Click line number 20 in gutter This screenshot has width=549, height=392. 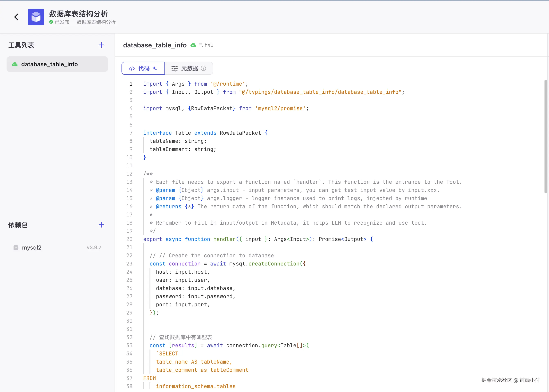129,239
